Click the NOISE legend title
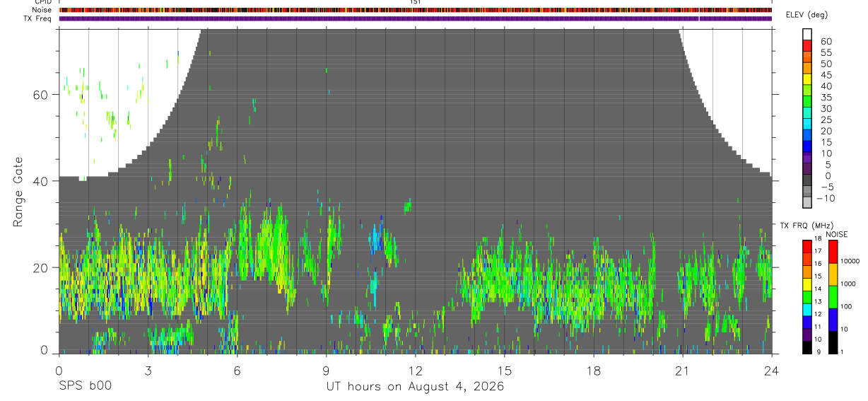 pos(837,234)
